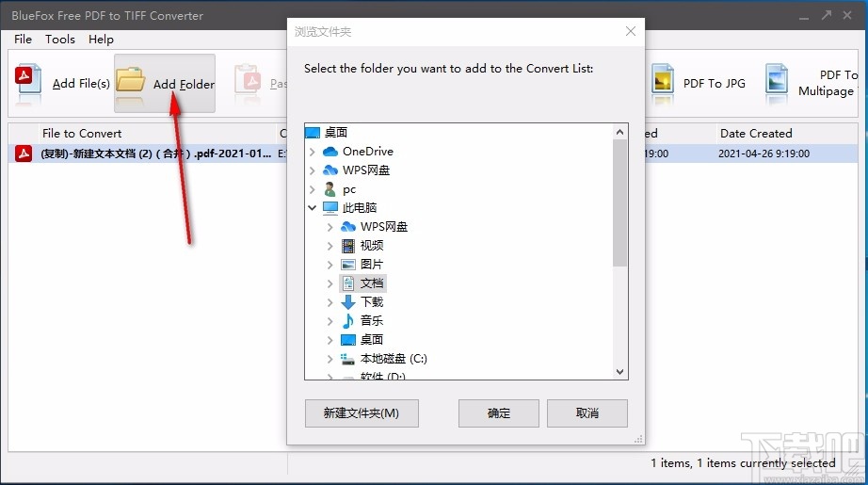Click the PDF To JPG label

click(x=715, y=84)
